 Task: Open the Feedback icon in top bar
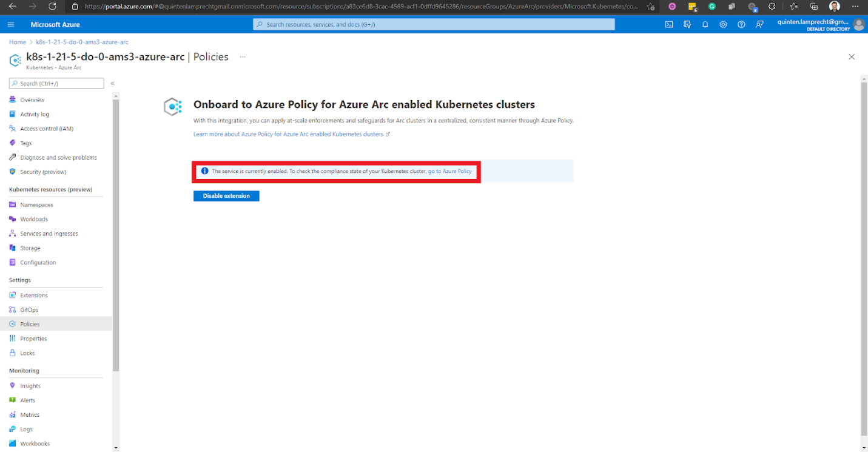click(759, 24)
